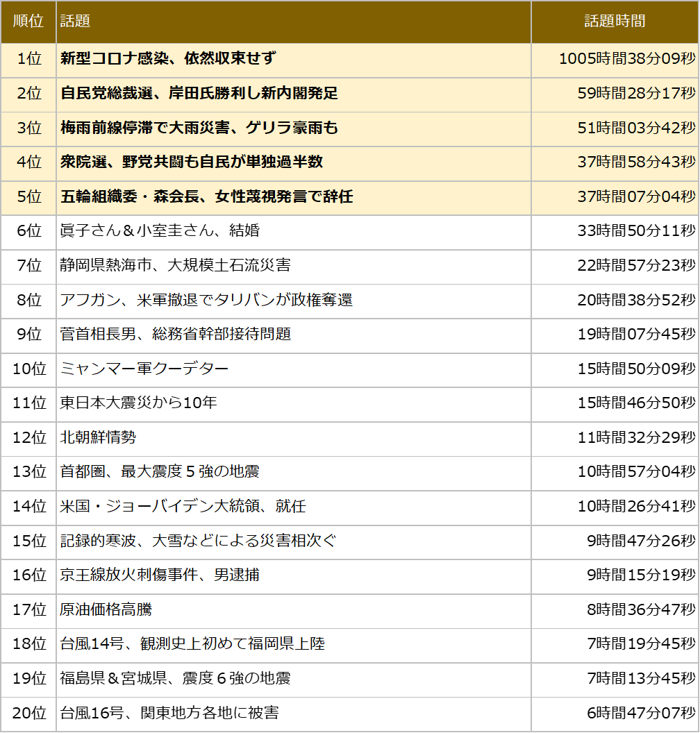Viewport: 700px width, 733px height.
Task: Click the time 51時間03分42秒
Action: point(636,128)
